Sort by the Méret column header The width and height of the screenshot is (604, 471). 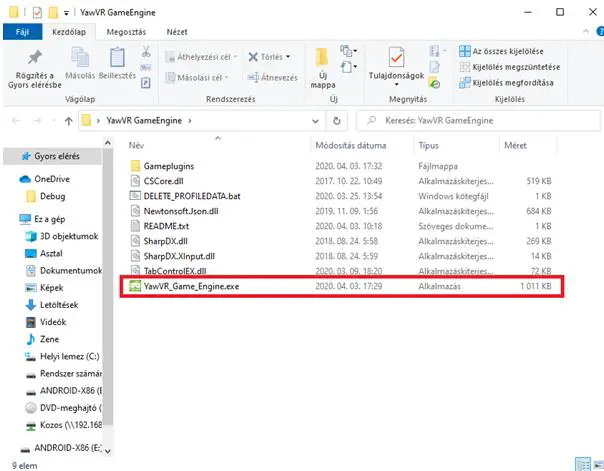[515, 145]
